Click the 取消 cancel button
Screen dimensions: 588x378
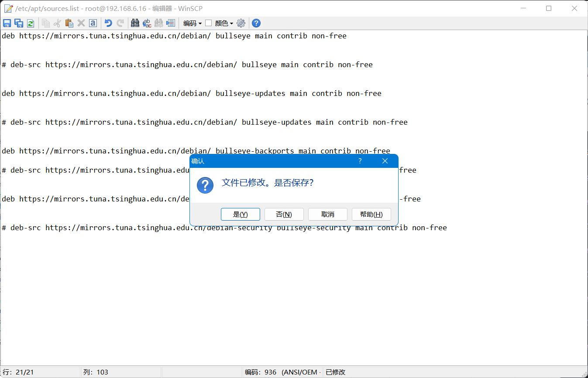[x=328, y=214]
